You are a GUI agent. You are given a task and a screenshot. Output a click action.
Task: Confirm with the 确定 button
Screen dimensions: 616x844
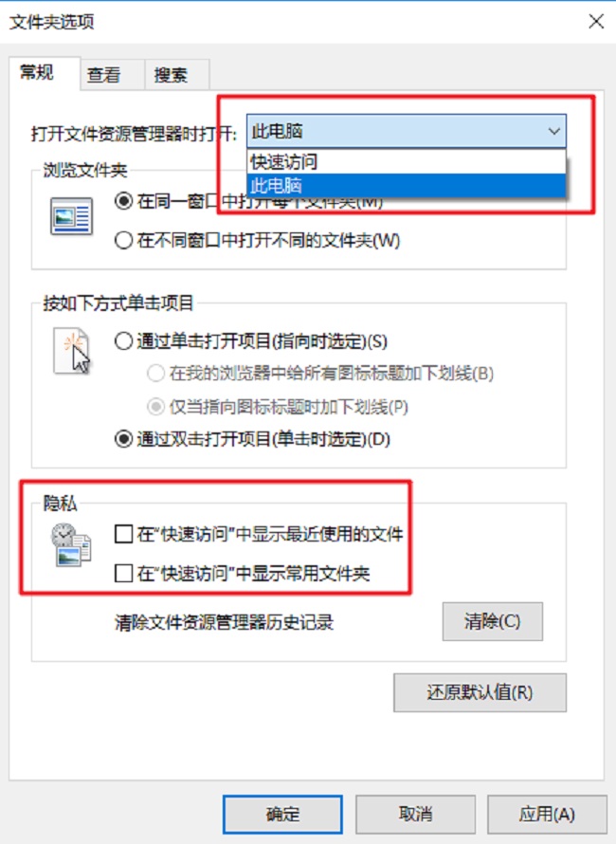click(x=283, y=815)
